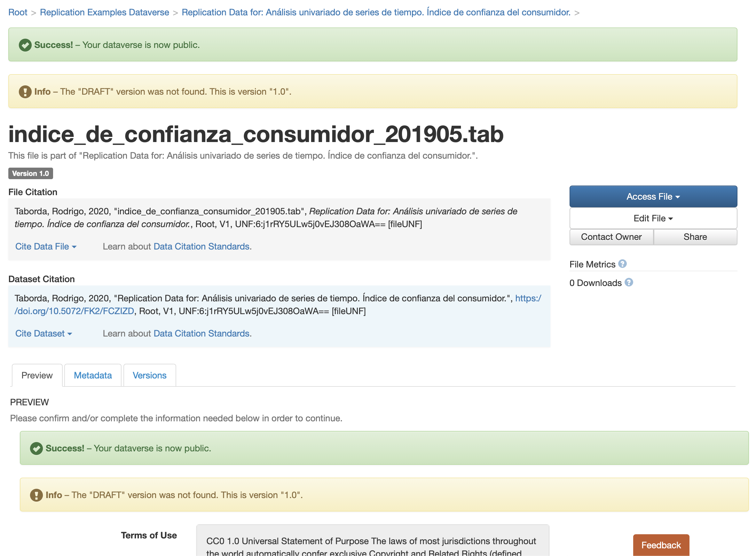Click the File Metrics help icon

(623, 265)
